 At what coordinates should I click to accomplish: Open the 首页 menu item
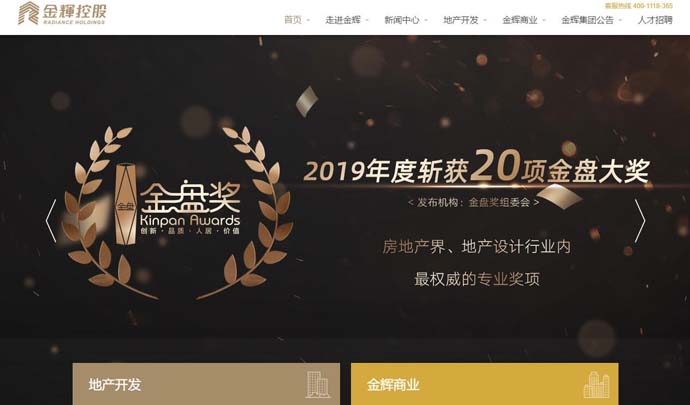[293, 20]
